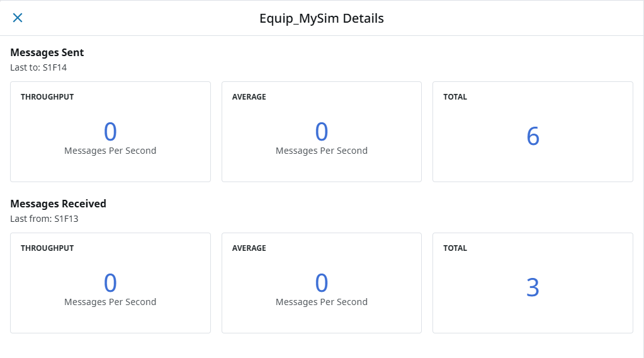Click the Equip_MySim Details title
This screenshot has width=644, height=358.
coord(322,18)
